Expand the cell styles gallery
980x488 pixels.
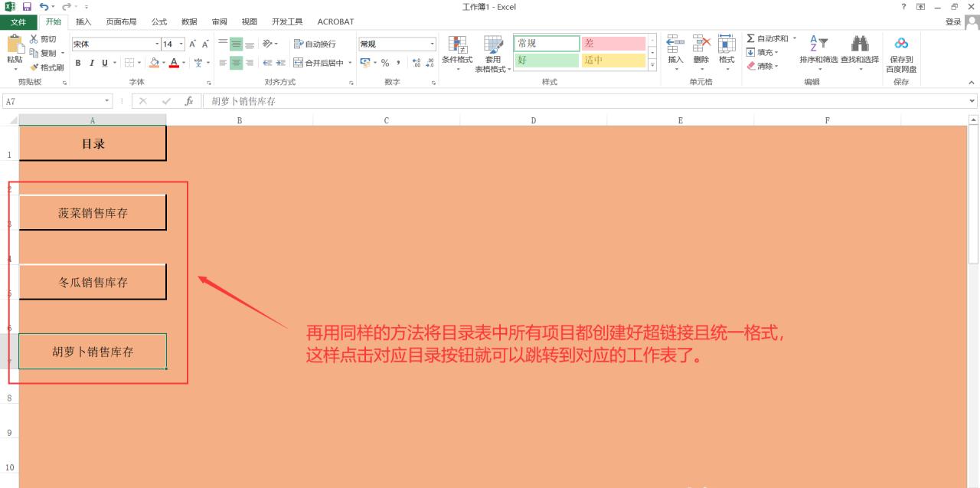653,66
